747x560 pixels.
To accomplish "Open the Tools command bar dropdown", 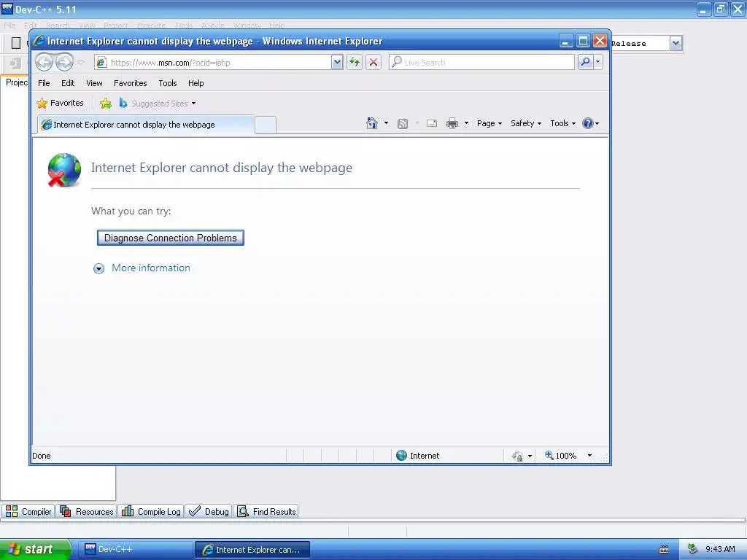I will click(562, 123).
